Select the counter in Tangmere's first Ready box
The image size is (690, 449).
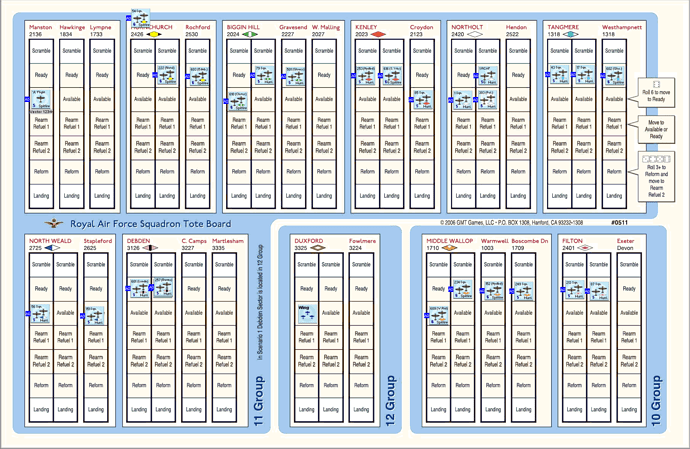tap(559, 75)
